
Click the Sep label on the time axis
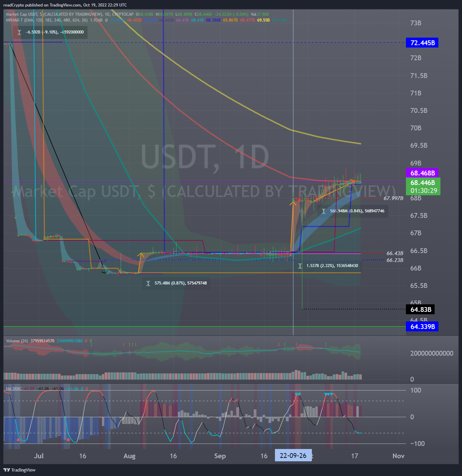coord(220,456)
